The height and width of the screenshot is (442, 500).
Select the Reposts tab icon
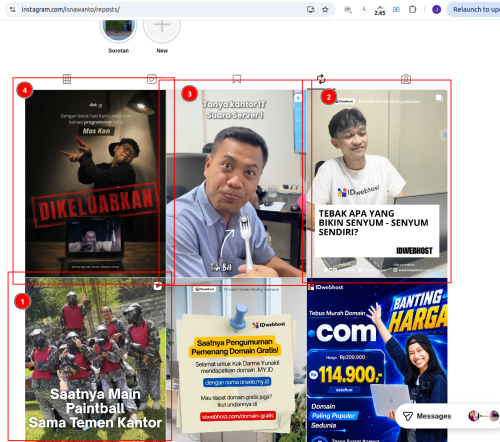(x=321, y=79)
